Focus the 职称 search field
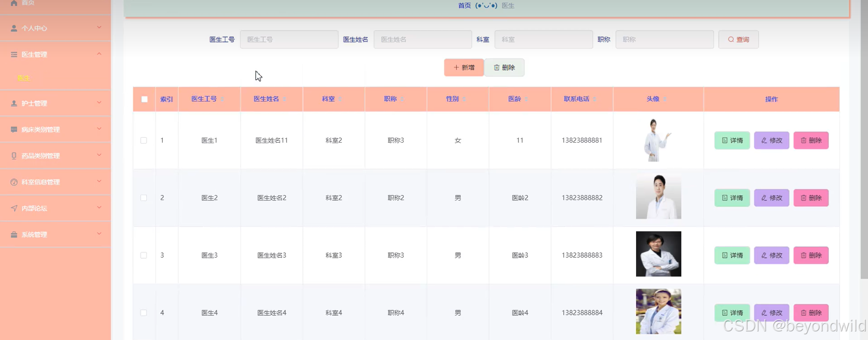This screenshot has height=340, width=868. point(665,39)
